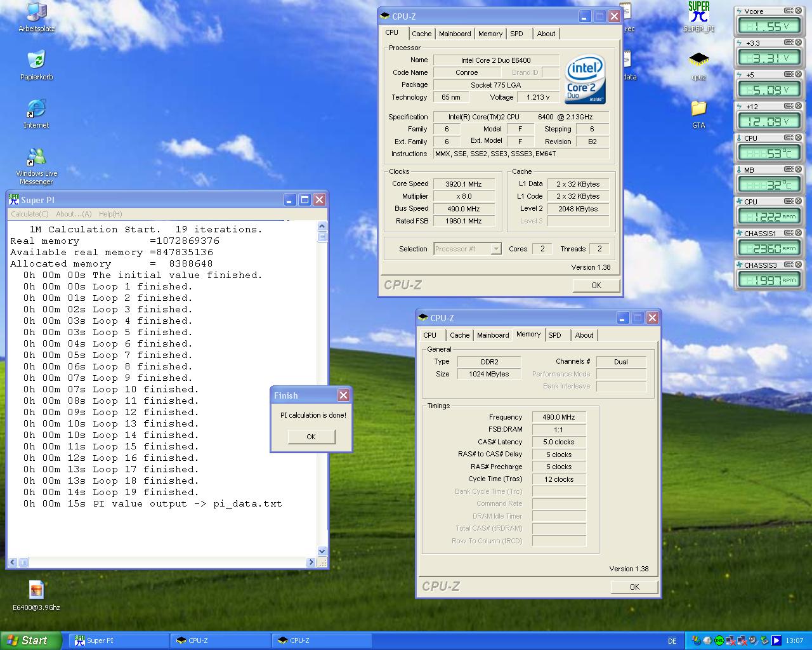Confirm OK in the Finish dialog
Image resolution: width=812 pixels, height=650 pixels.
coord(311,437)
